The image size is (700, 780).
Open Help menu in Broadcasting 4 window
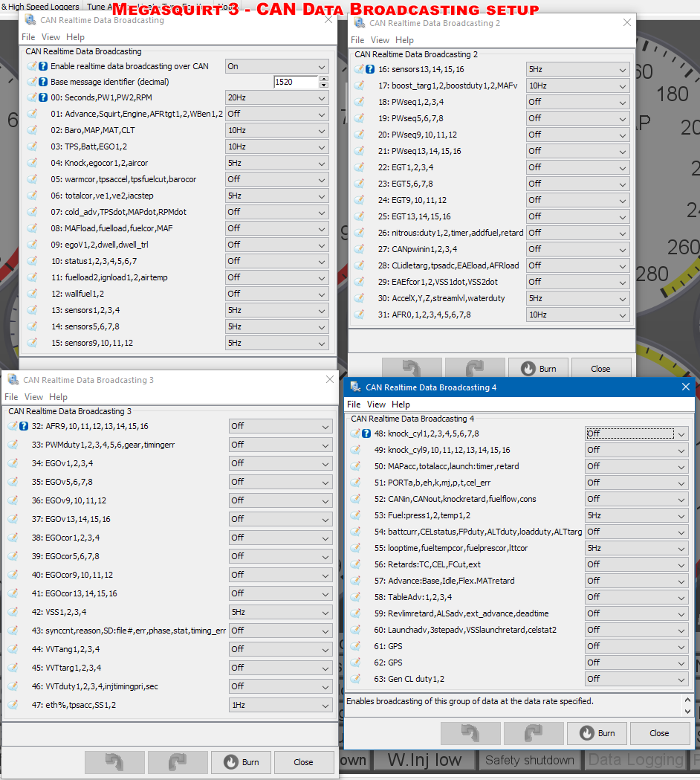401,404
